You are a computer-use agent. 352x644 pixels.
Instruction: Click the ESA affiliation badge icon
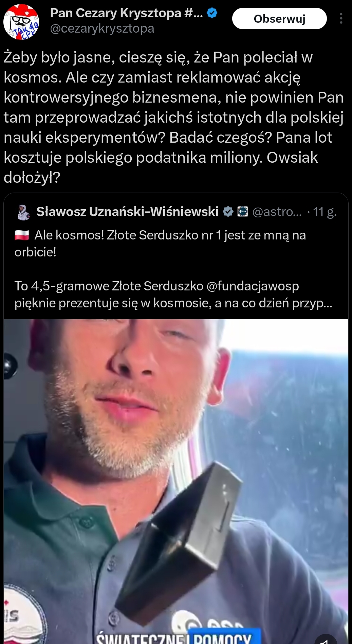[x=242, y=212]
